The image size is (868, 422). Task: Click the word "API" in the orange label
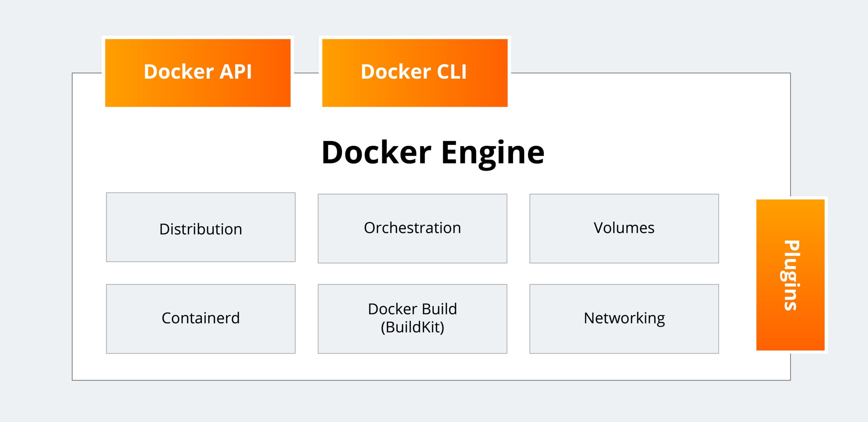click(x=235, y=72)
